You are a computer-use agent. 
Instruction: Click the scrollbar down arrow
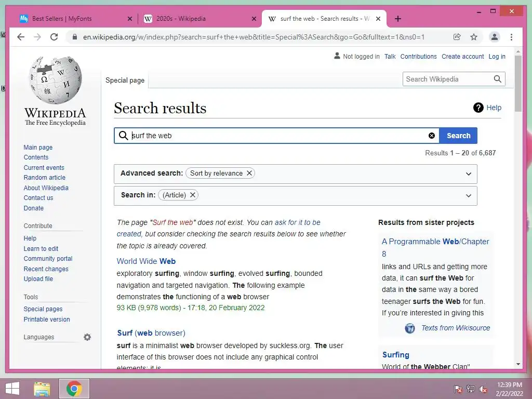click(x=518, y=364)
